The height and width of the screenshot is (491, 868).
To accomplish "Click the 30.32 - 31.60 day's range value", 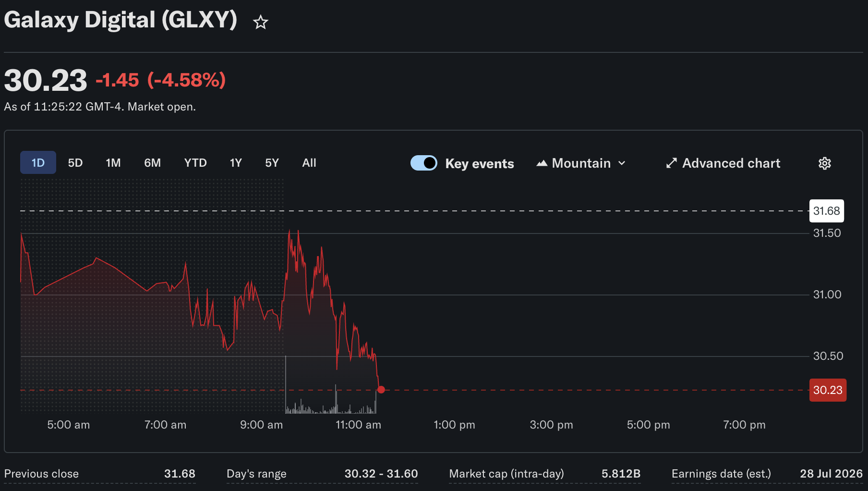I will tap(381, 474).
